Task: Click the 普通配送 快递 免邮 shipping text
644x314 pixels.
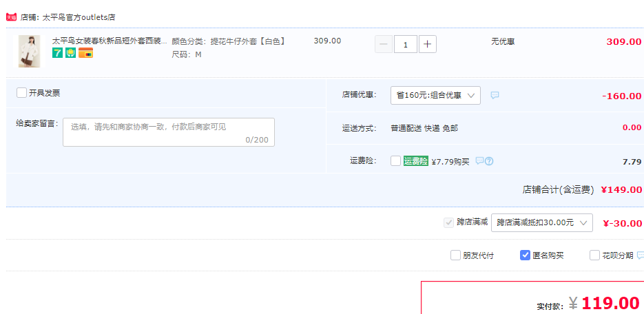Action: 424,129
